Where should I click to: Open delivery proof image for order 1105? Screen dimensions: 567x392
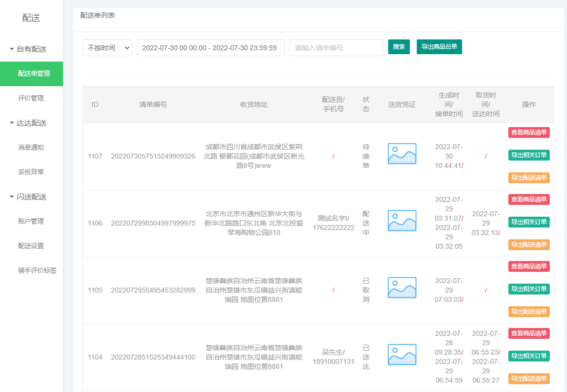click(x=402, y=288)
